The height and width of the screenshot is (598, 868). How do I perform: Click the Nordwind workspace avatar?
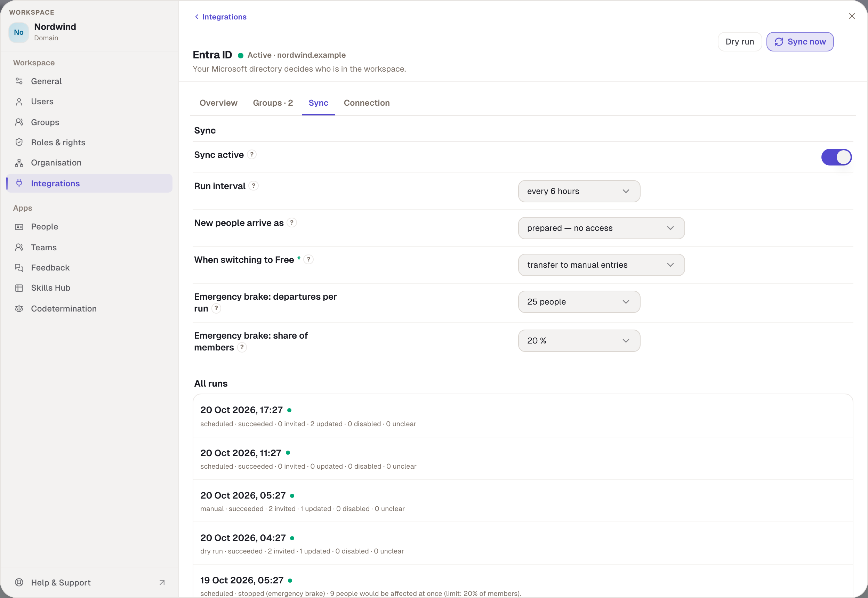(19, 33)
